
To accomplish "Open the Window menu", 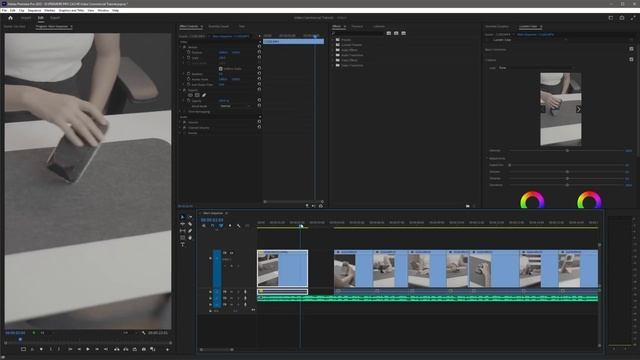I will pyautogui.click(x=103, y=10).
